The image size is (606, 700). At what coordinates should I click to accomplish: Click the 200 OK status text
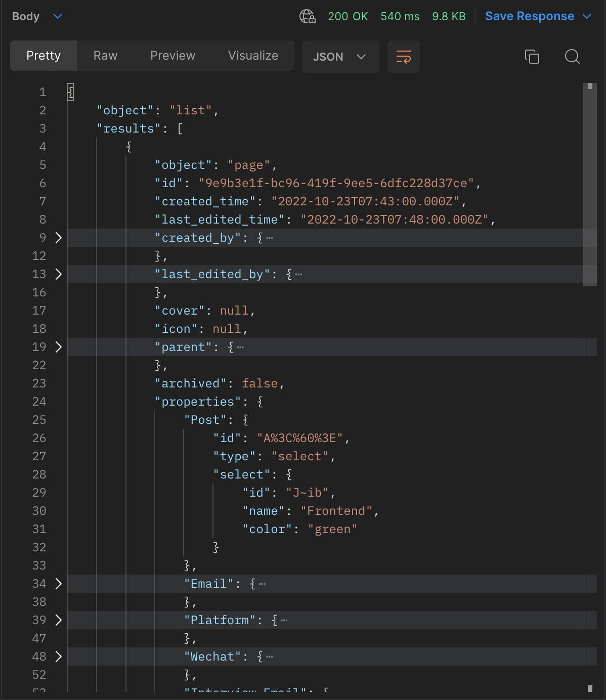pos(348,16)
